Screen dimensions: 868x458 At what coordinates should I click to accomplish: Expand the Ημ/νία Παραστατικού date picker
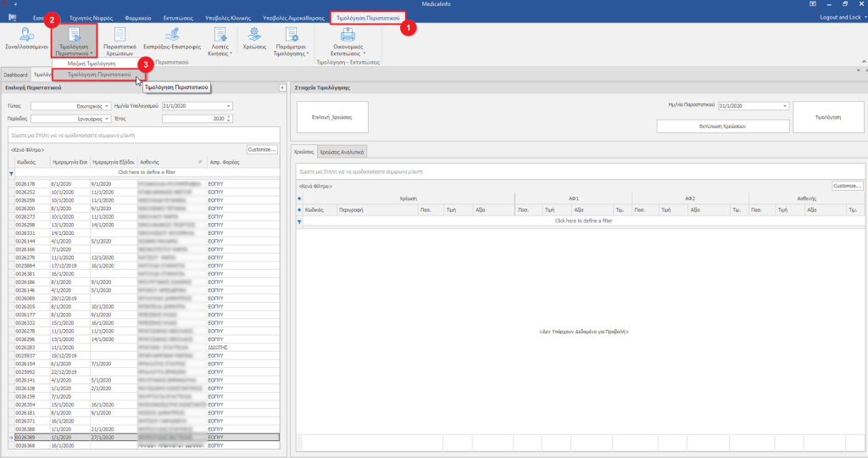tap(785, 106)
